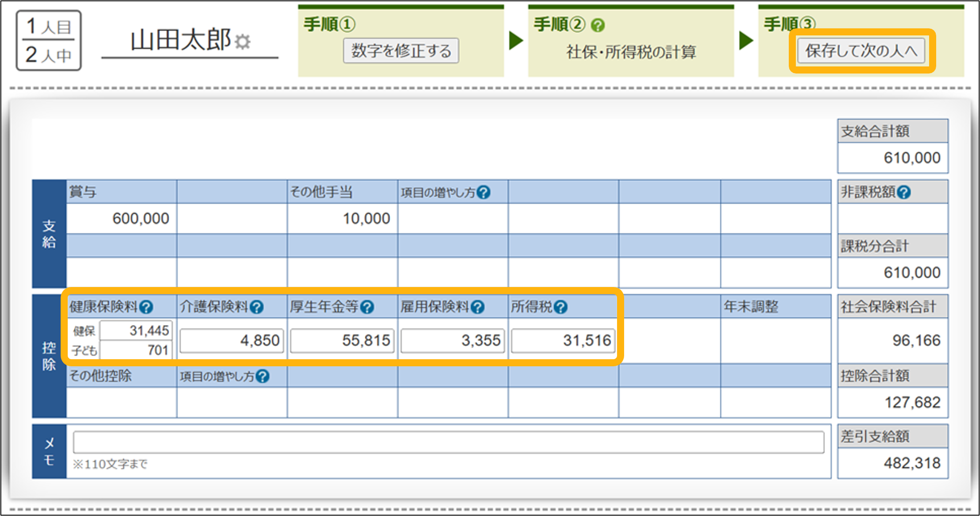
Task: Click 厚生年金等 help icon
Action: click(367, 307)
